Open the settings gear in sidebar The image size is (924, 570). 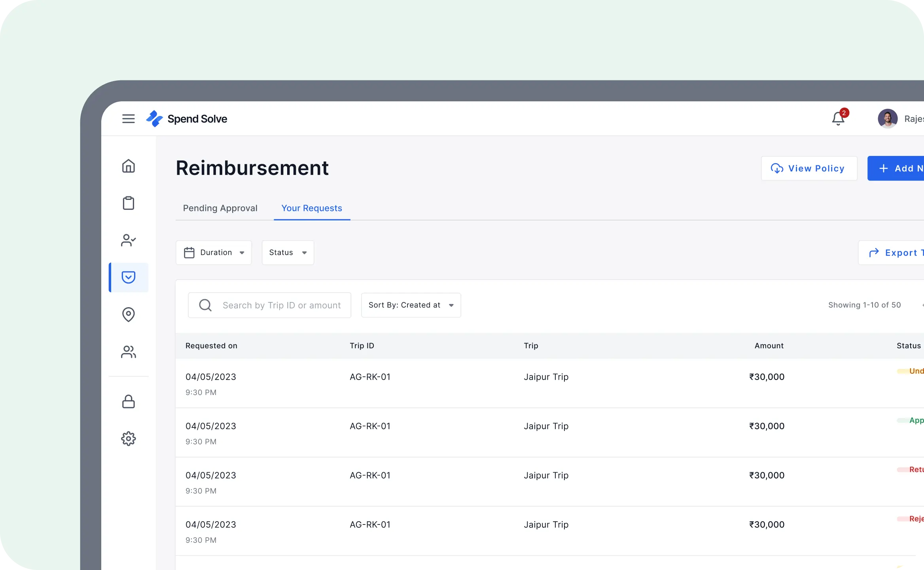pos(128,439)
